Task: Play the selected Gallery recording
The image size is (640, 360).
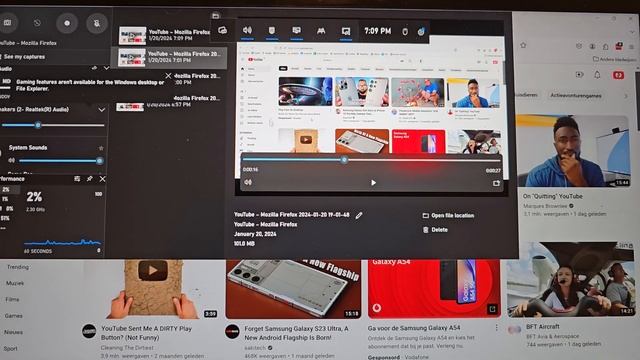Action: pyautogui.click(x=373, y=183)
